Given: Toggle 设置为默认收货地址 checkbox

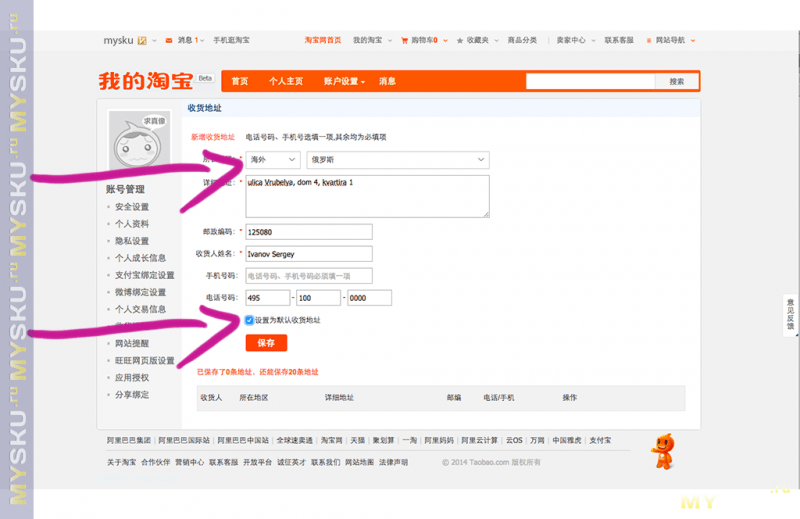Looking at the screenshot, I should [x=249, y=320].
